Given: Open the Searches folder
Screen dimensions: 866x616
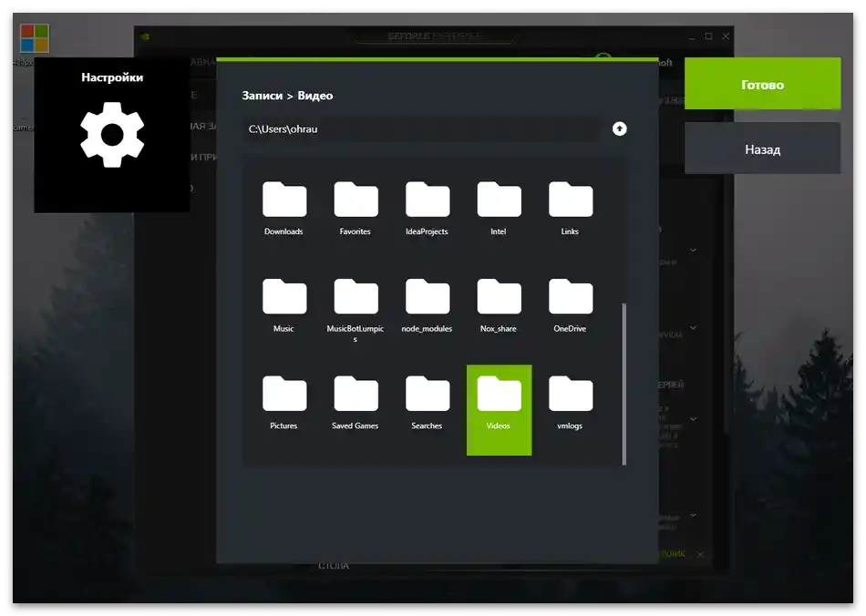Looking at the screenshot, I should [x=427, y=403].
